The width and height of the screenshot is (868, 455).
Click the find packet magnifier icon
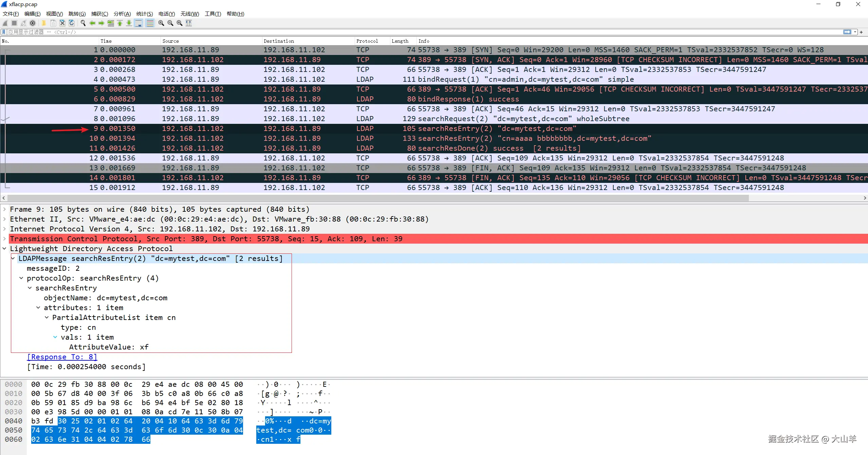(83, 23)
